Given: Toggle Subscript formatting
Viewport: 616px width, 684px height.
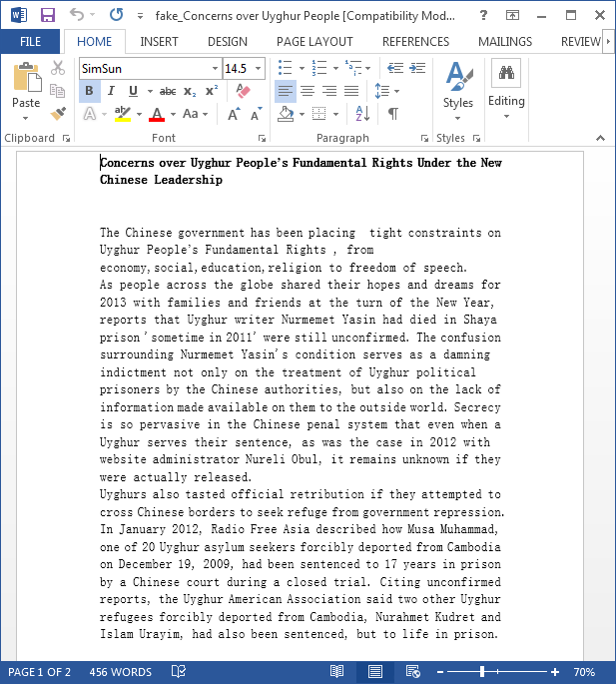Looking at the screenshot, I should pyautogui.click(x=190, y=91).
